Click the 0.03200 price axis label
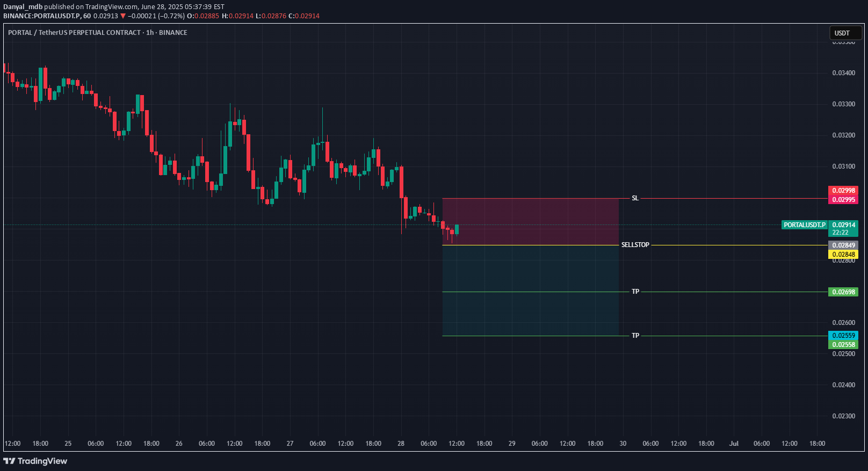Screen dimensions: 868x471 (843, 135)
